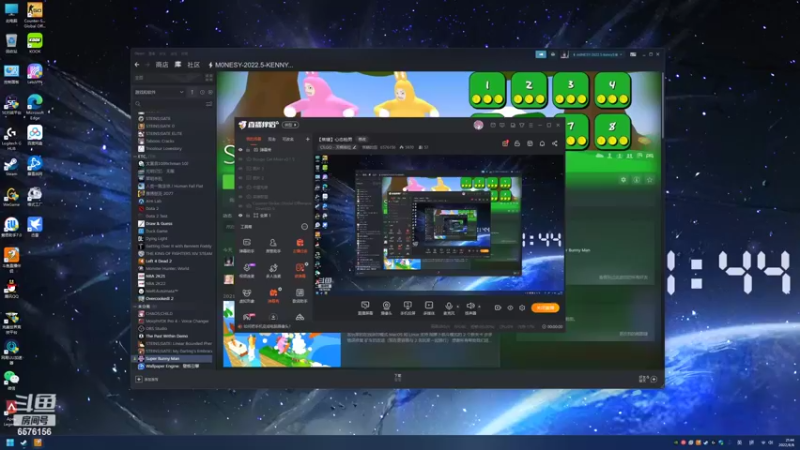Click level 1 tile in game banner

click(487, 90)
